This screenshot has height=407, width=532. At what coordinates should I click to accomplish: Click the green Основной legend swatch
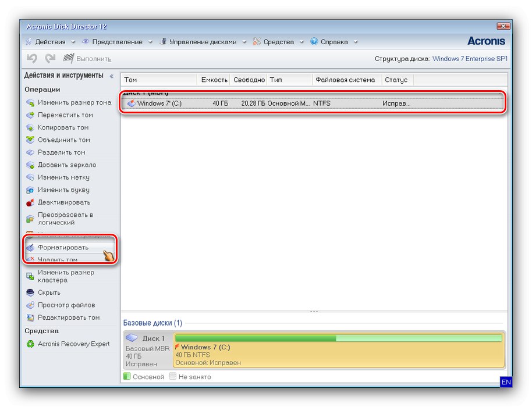pos(126,376)
